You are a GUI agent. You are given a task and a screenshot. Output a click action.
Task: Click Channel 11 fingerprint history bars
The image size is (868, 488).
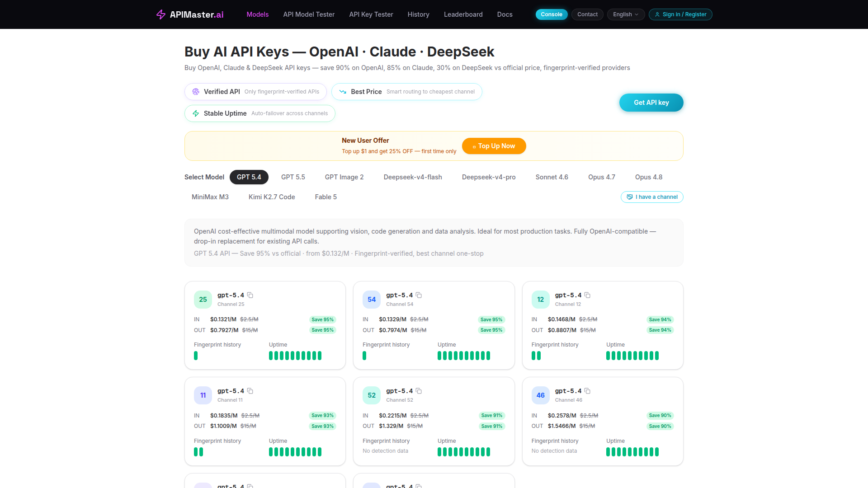[x=198, y=452]
